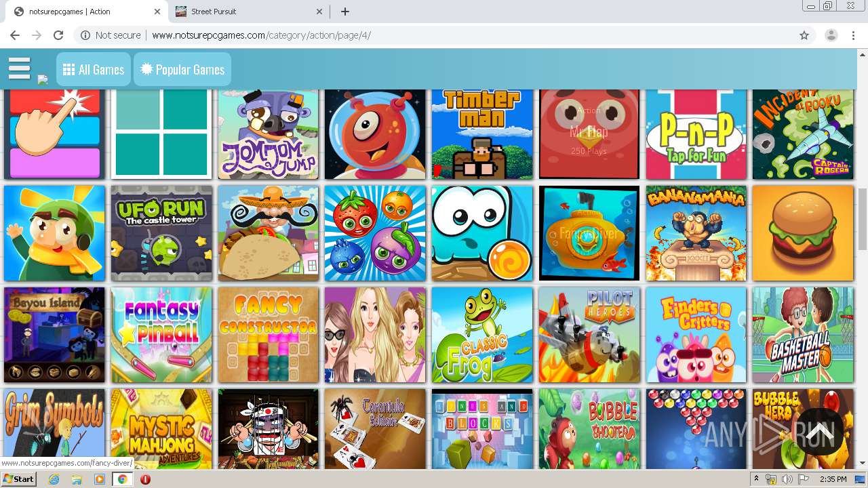Open the tapping finger color game thumbnail
Screen dimensions: 868x488
pos(54,134)
